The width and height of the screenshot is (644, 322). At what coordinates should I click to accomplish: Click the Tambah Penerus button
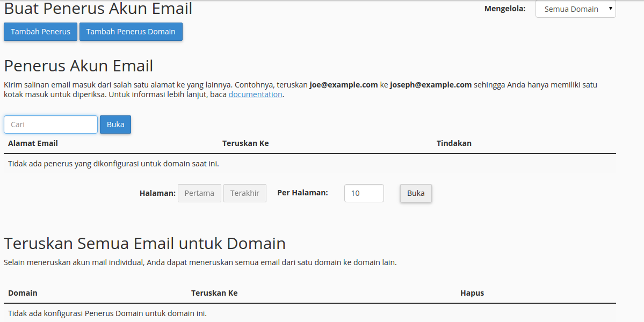tap(40, 32)
